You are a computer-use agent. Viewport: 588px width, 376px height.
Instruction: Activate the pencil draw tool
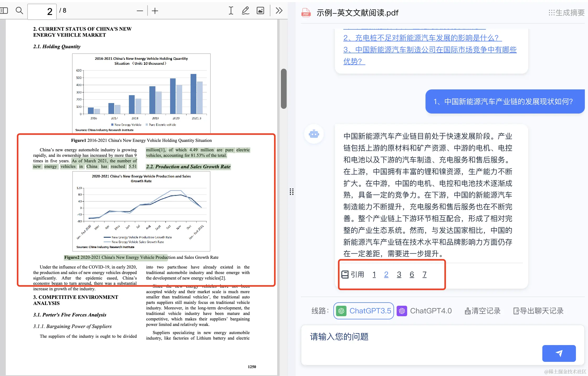tap(245, 10)
